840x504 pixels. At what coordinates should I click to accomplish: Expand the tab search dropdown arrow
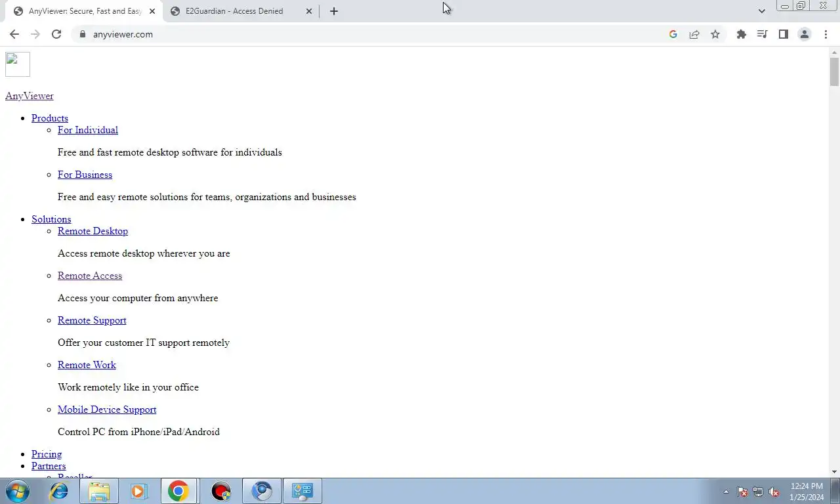pos(761,11)
